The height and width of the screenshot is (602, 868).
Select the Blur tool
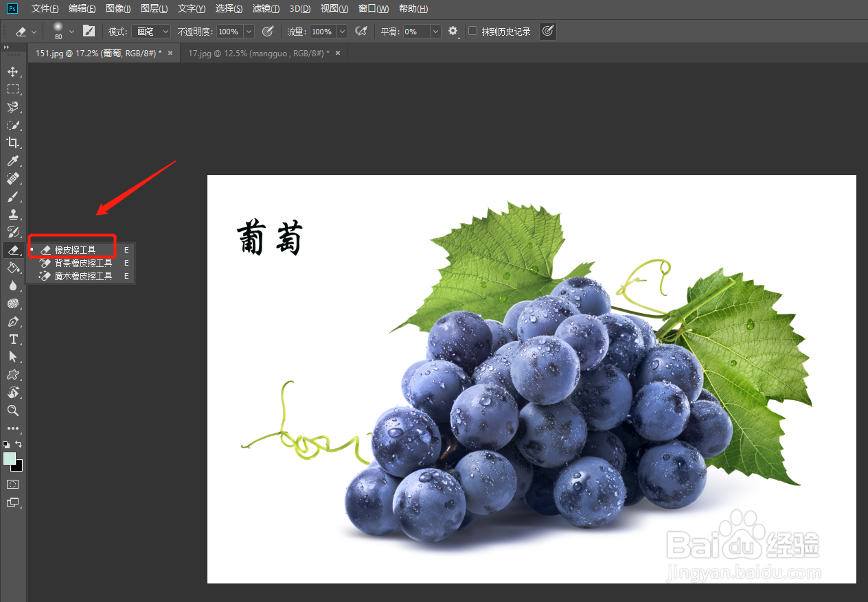pyautogui.click(x=12, y=286)
